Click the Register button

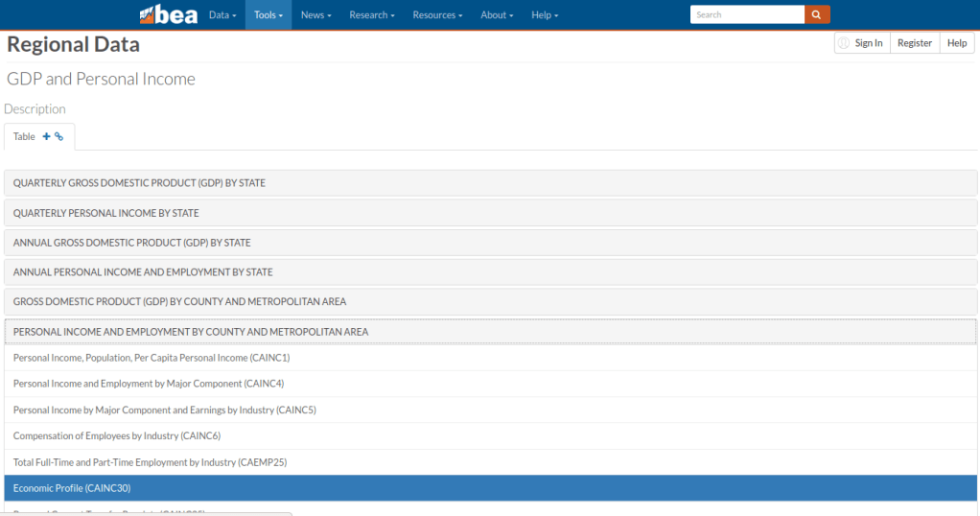(x=914, y=43)
